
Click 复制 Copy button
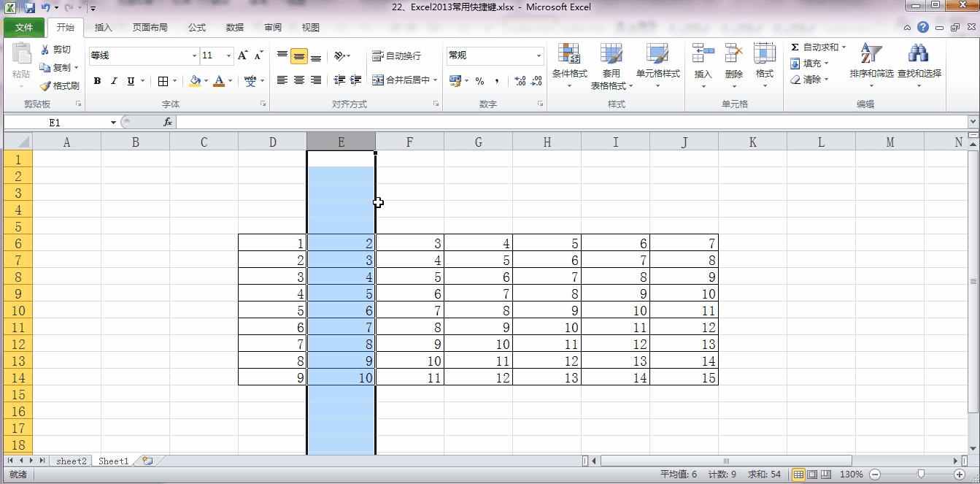click(56, 68)
